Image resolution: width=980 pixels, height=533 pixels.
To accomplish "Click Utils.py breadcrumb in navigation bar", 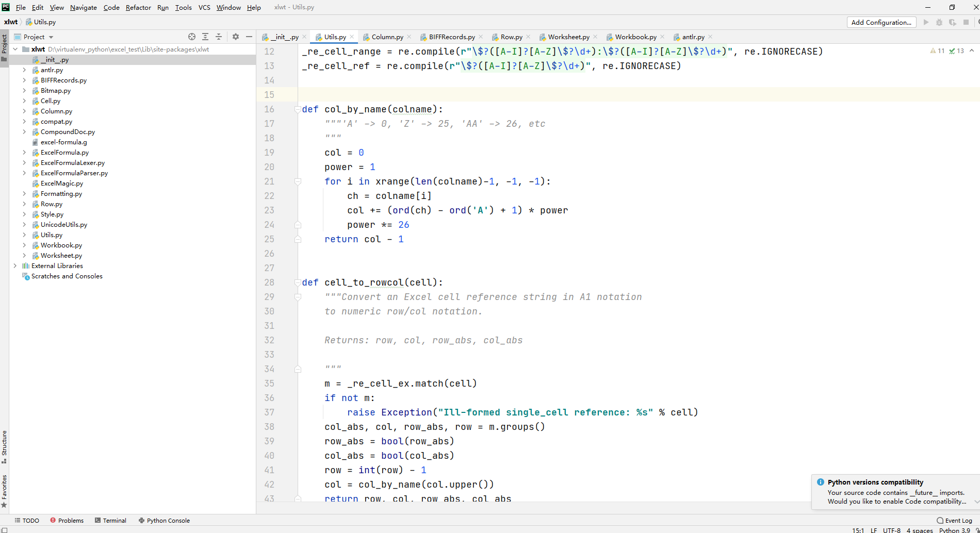I will point(41,22).
